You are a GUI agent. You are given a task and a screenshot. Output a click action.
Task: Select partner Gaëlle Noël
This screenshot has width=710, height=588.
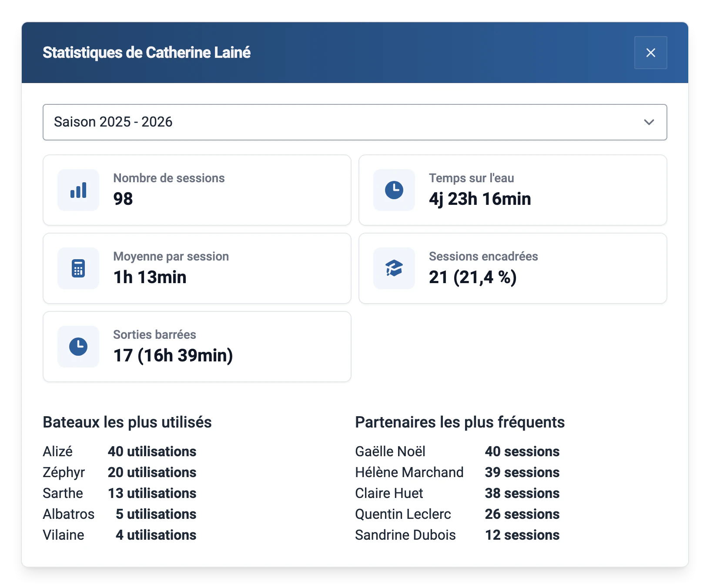click(390, 451)
